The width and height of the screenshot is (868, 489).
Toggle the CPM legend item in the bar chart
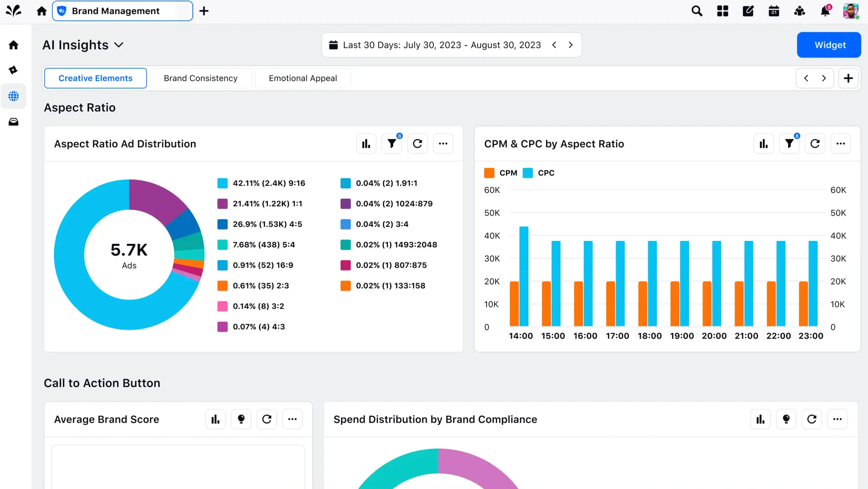pyautogui.click(x=501, y=173)
